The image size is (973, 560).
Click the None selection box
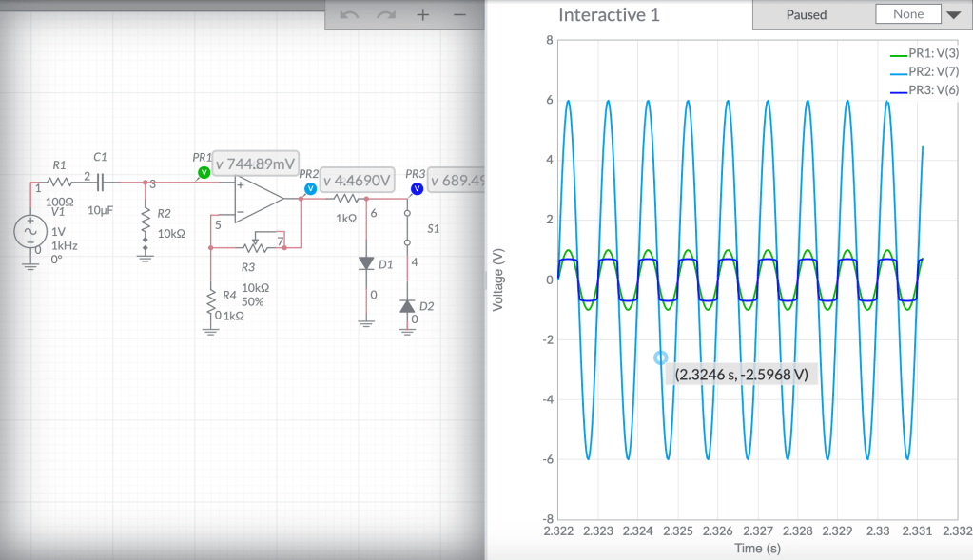pyautogui.click(x=908, y=14)
